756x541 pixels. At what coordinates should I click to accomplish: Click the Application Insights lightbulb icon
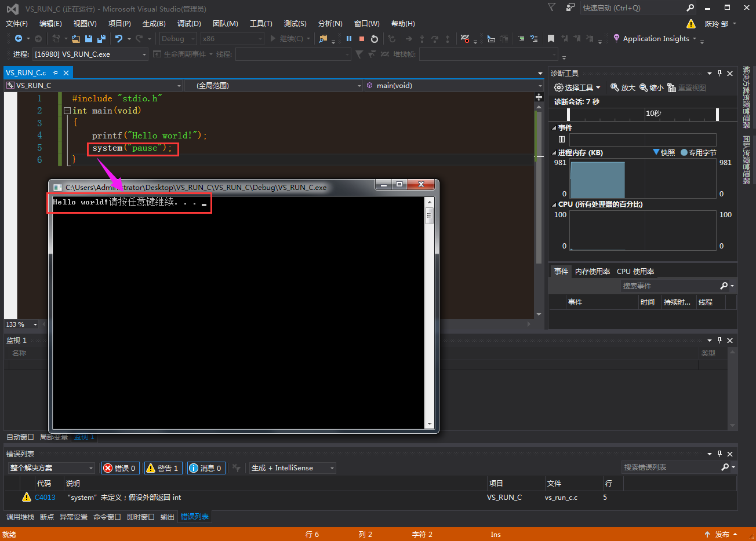click(x=616, y=39)
